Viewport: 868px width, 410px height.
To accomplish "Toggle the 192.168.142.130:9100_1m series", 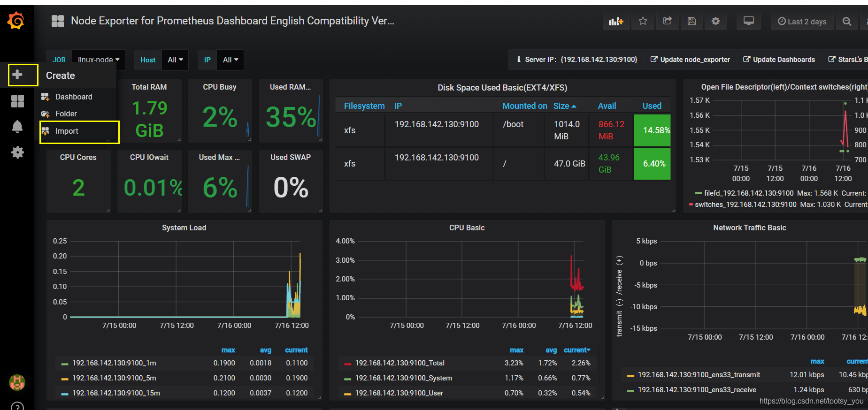I will [x=114, y=363].
